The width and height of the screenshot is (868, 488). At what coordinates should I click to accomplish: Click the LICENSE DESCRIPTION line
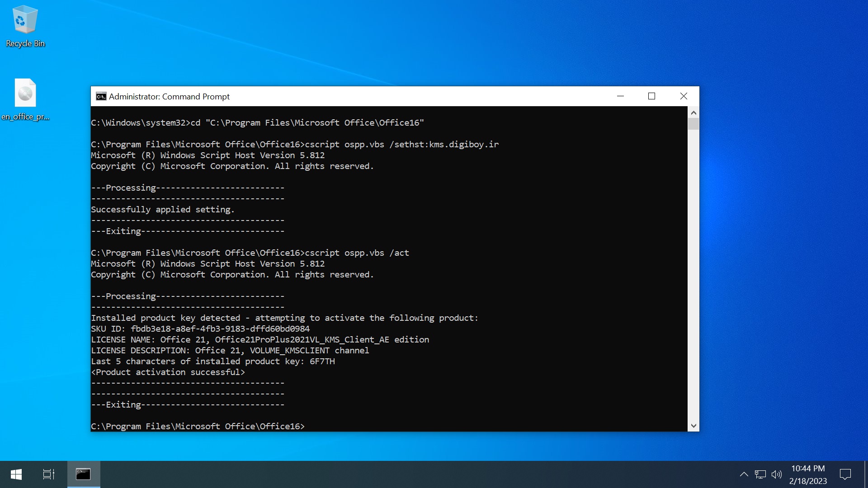[x=230, y=351]
